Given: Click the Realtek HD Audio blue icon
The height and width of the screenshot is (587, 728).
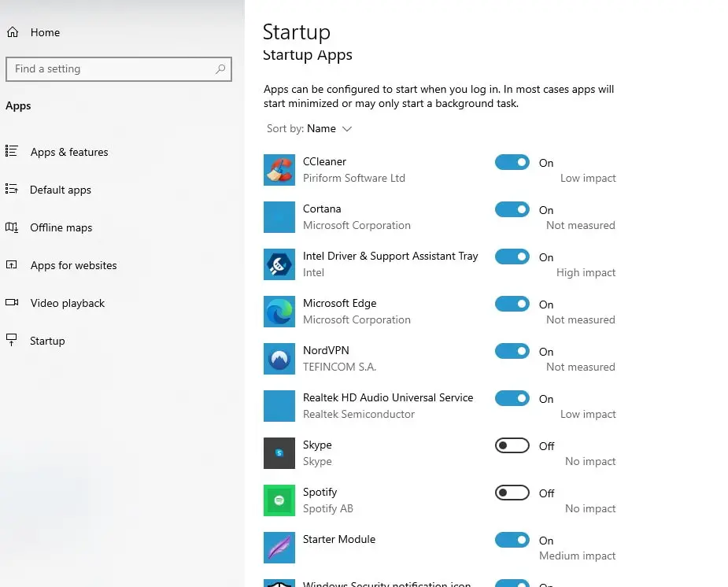Looking at the screenshot, I should pyautogui.click(x=279, y=406).
